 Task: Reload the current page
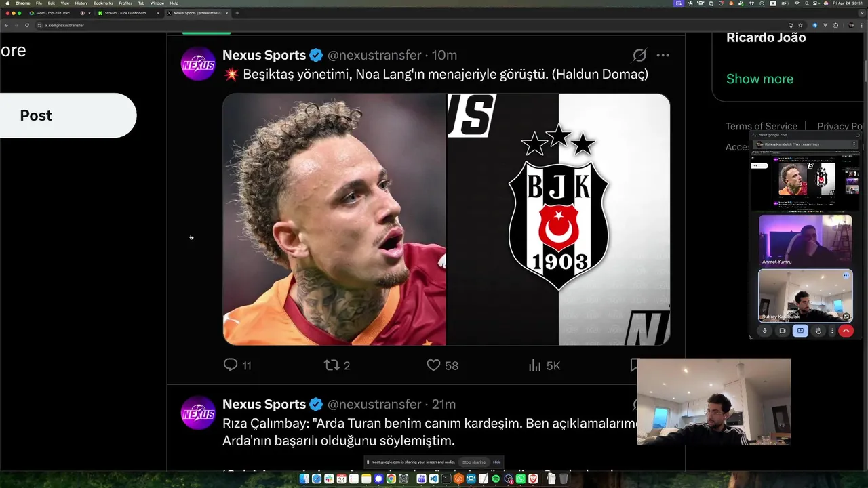click(x=27, y=25)
